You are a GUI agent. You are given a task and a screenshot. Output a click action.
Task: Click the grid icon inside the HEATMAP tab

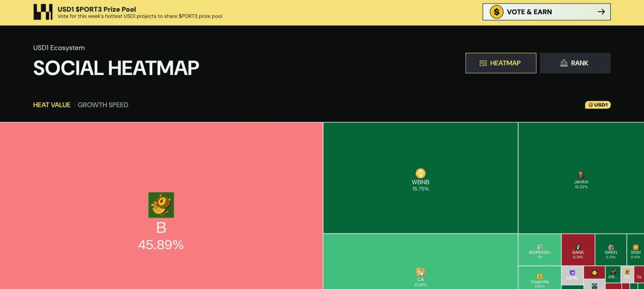(x=483, y=63)
